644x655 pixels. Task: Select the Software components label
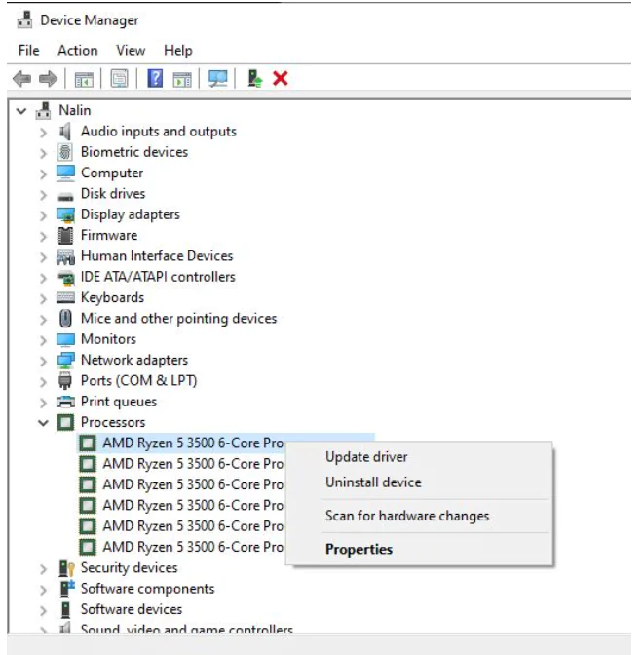point(147,589)
